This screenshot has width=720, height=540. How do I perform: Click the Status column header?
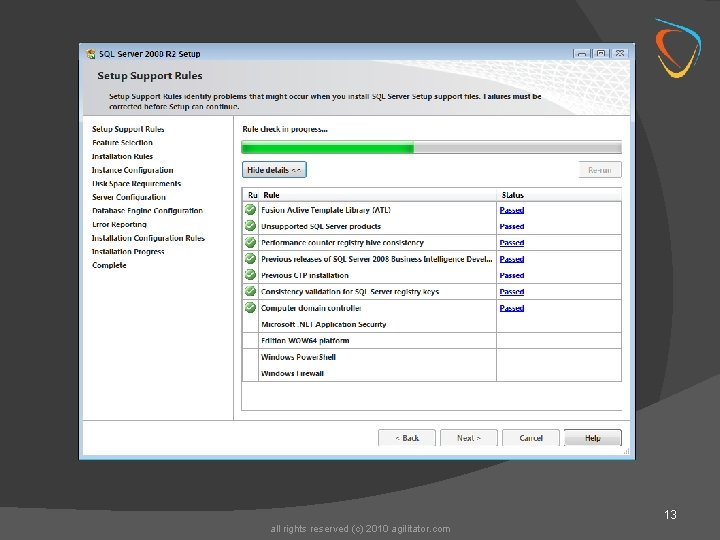(559, 195)
